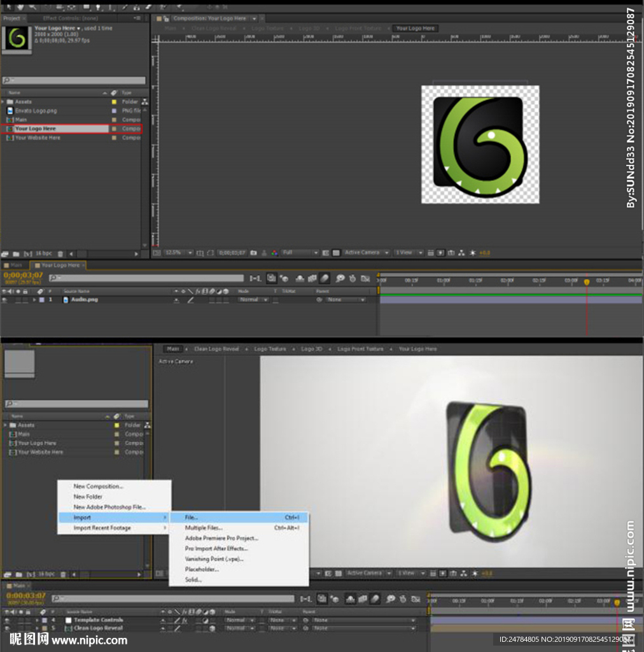Viewport: 644px width, 652px height.
Task: Toggle mask visibility icon in upper viewer
Action: pos(211,253)
